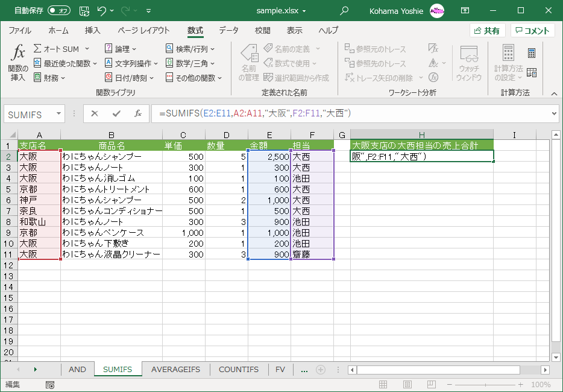Open More Functions (その他の関数) menu
Viewport: 563px width, 392px height.
pyautogui.click(x=194, y=78)
